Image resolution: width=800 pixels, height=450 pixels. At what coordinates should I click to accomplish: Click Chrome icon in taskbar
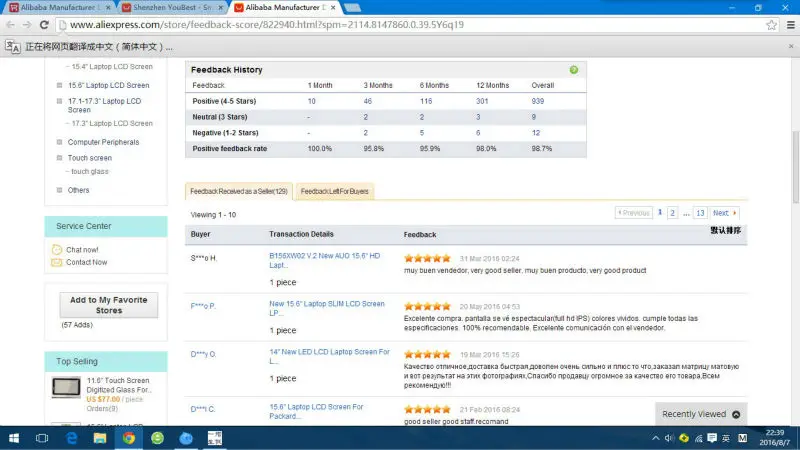[x=129, y=438]
